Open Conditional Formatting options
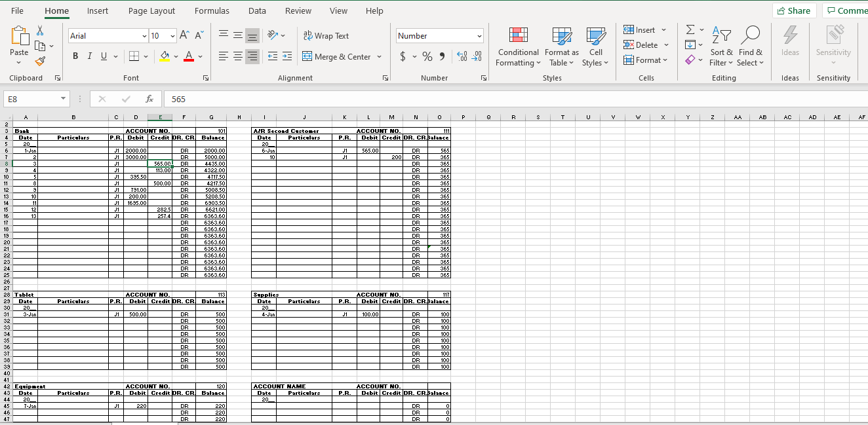Viewport: 868px width, 425px height. coord(517,47)
